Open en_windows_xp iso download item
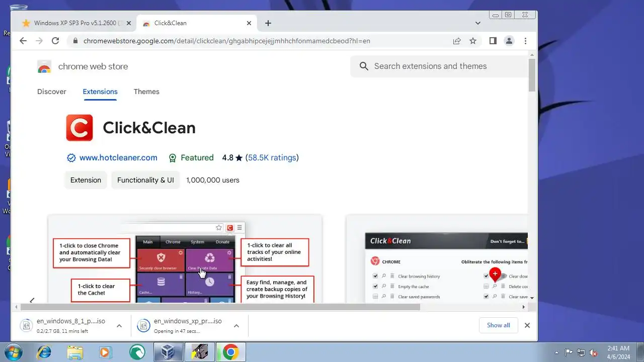This screenshot has width=644, height=362. click(x=181, y=325)
